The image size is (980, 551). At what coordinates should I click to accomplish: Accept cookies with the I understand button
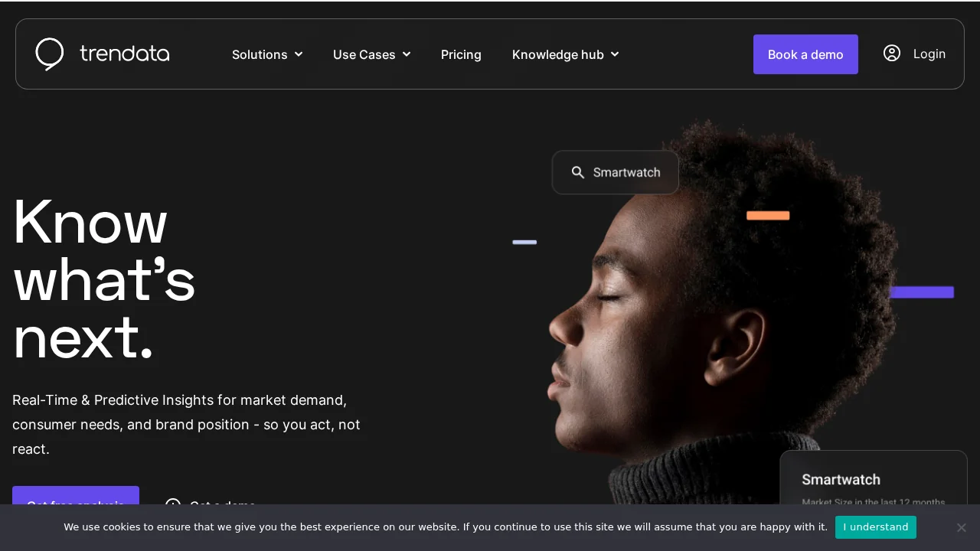coord(876,527)
